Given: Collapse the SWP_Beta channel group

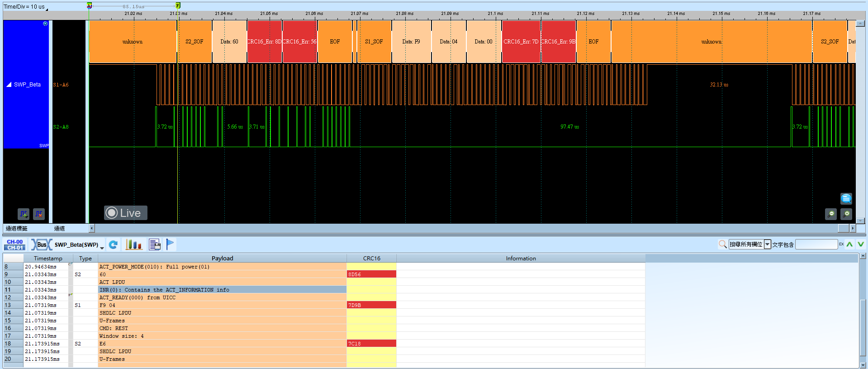Looking at the screenshot, I should point(9,85).
